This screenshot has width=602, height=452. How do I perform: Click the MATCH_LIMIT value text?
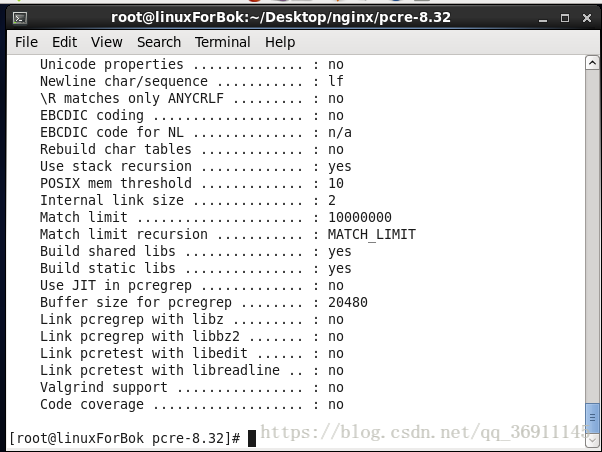(372, 234)
